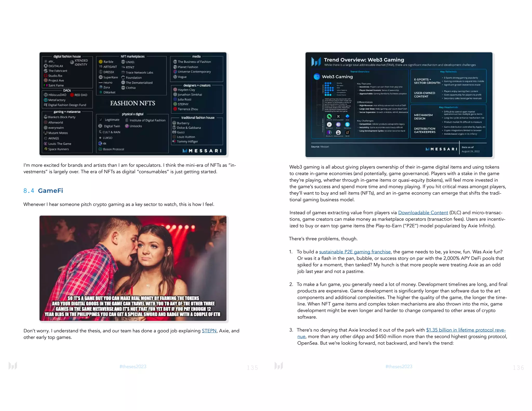The width and height of the screenshot is (532, 411).
Task: Click the #theses2023 footer on page 136
Action: (x=399, y=367)
